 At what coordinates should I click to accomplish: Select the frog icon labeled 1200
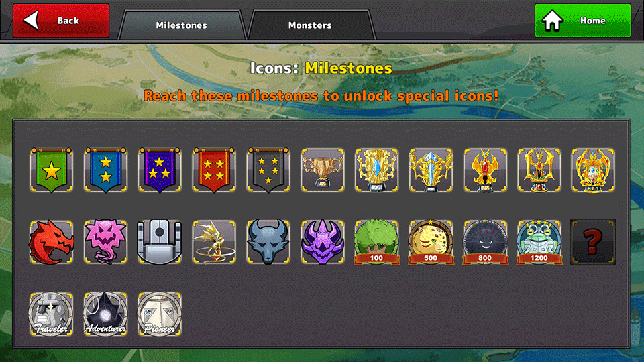click(539, 242)
